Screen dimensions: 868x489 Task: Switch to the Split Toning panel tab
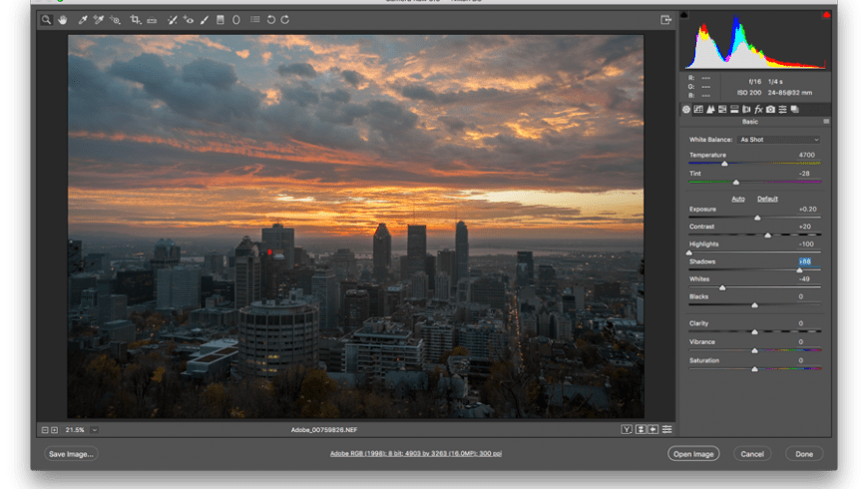point(734,110)
